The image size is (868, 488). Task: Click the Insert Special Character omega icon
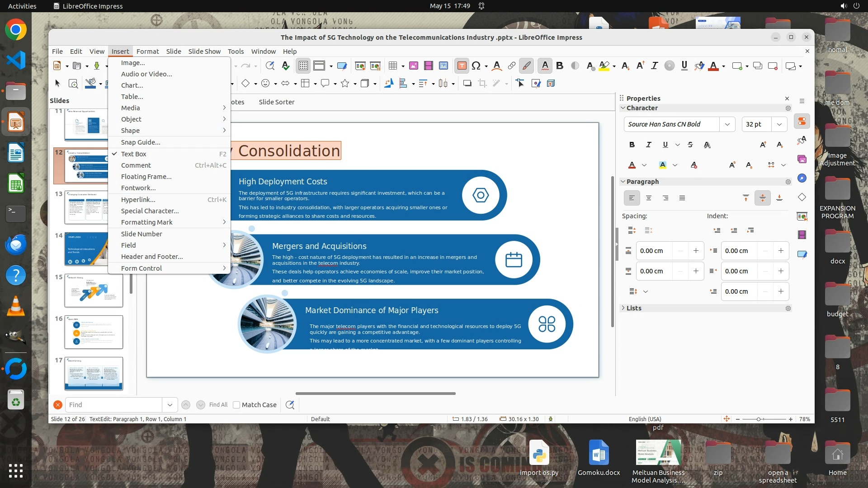coord(476,66)
